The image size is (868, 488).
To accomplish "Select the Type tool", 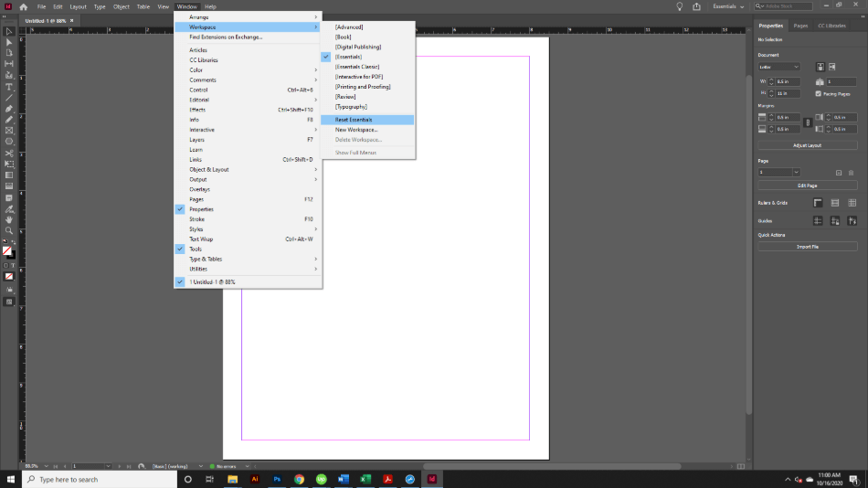I will tap(9, 87).
